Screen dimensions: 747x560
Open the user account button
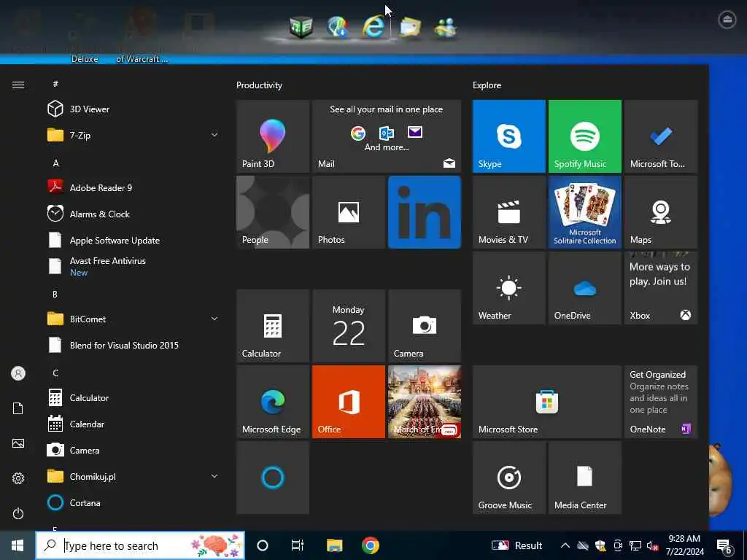point(18,373)
